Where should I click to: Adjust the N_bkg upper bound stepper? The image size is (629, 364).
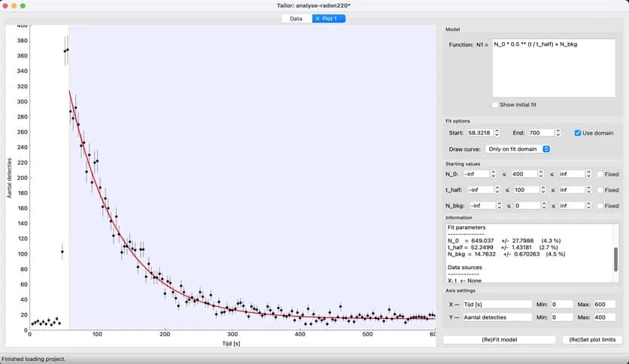588,205
